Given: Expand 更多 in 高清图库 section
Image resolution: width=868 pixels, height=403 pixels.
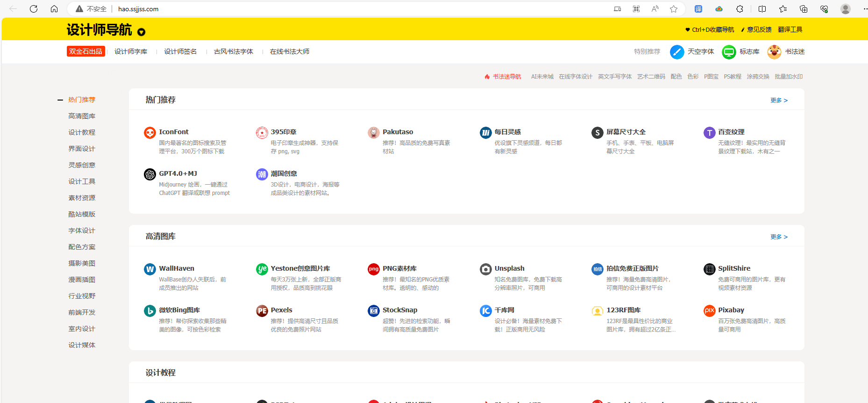Looking at the screenshot, I should (x=779, y=237).
